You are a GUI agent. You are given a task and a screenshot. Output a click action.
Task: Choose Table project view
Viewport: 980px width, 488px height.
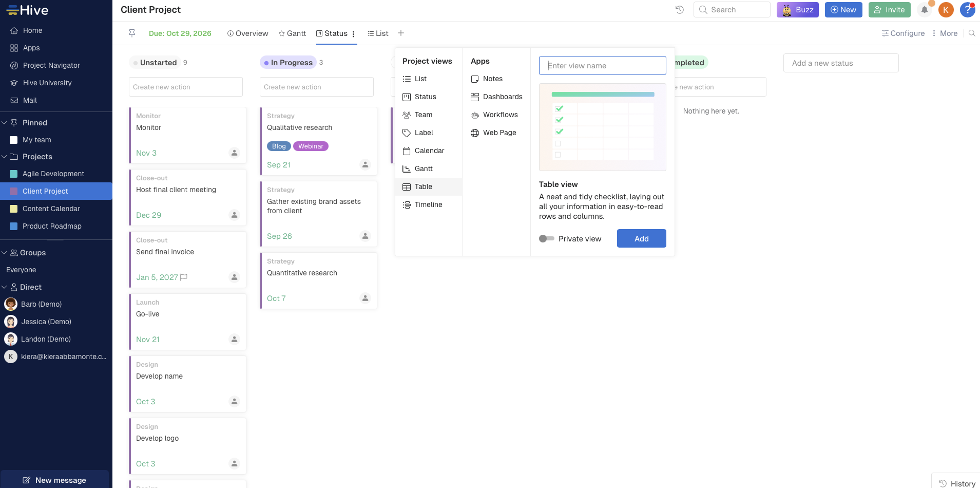click(x=429, y=186)
